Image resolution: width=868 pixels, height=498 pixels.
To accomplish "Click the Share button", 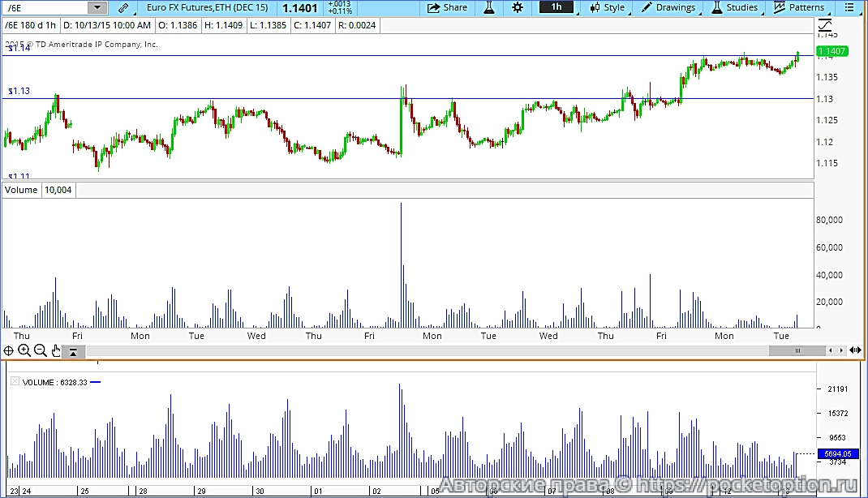I will point(447,7).
